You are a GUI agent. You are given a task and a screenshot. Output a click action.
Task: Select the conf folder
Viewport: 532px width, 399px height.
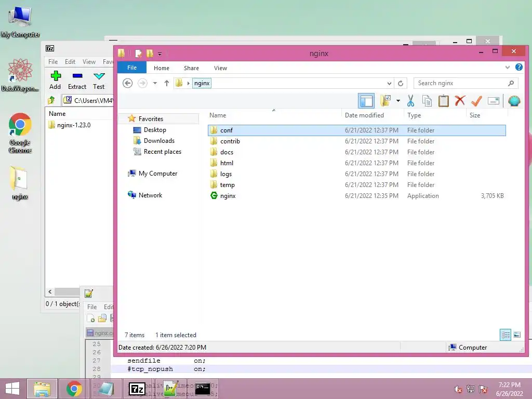pos(356,130)
